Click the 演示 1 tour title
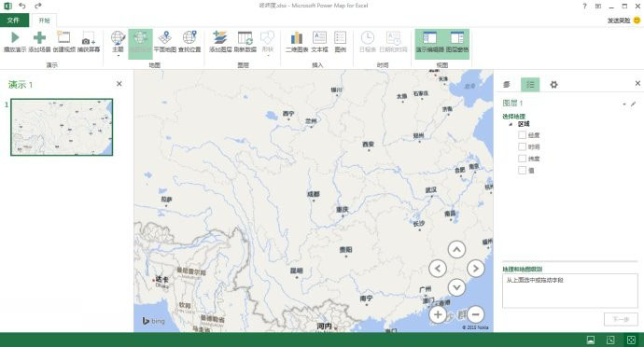This screenshot has width=644, height=347. (x=21, y=85)
